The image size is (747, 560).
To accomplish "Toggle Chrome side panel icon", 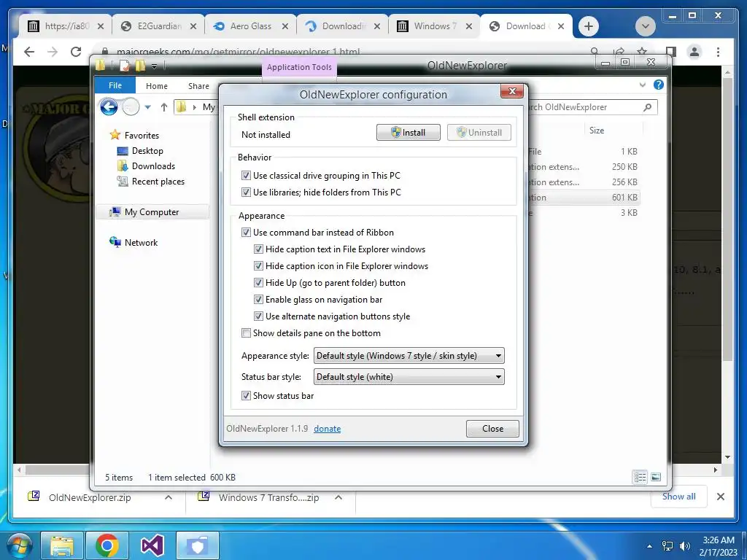I will (x=671, y=52).
